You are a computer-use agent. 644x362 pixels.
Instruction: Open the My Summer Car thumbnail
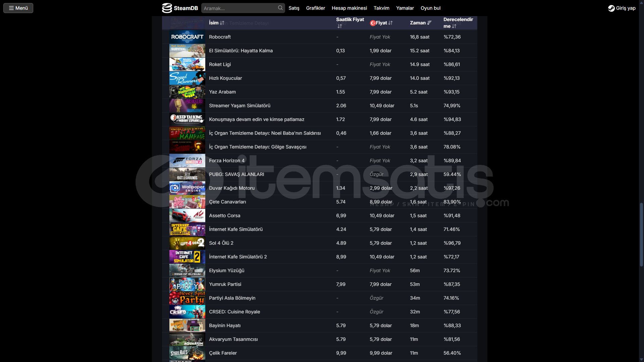pos(187,92)
